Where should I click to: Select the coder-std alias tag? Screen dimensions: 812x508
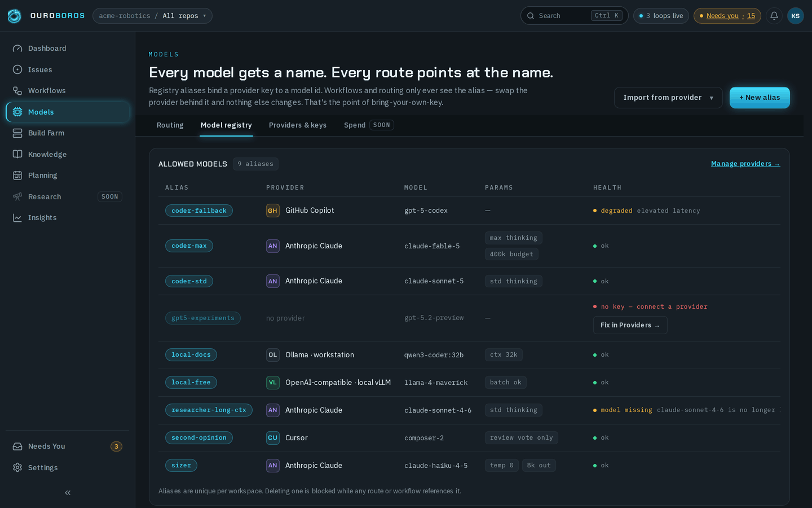coord(189,281)
